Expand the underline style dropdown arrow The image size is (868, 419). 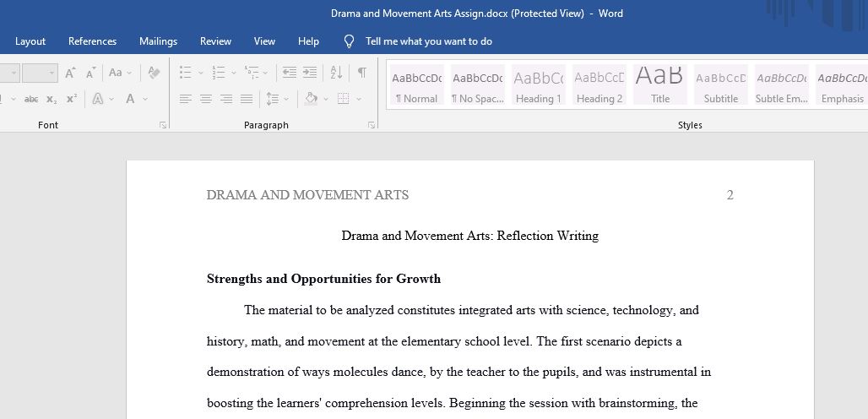pos(14,99)
